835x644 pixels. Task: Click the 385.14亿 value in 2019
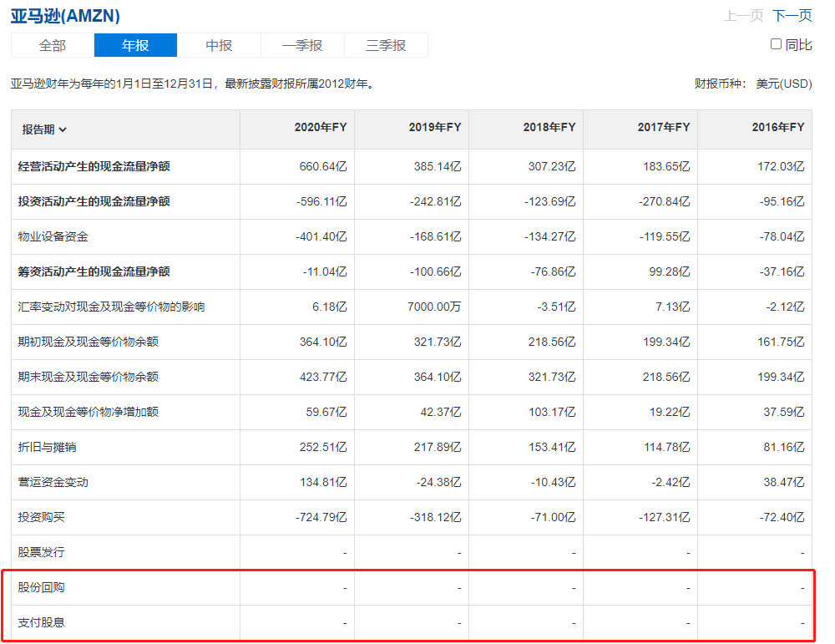[x=438, y=166]
